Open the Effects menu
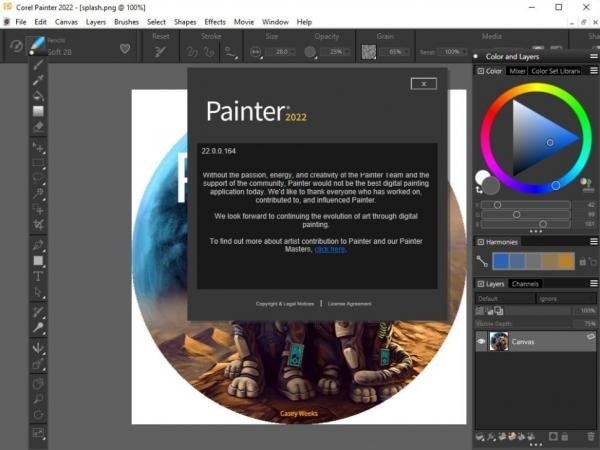The width and height of the screenshot is (600, 450). click(x=215, y=22)
